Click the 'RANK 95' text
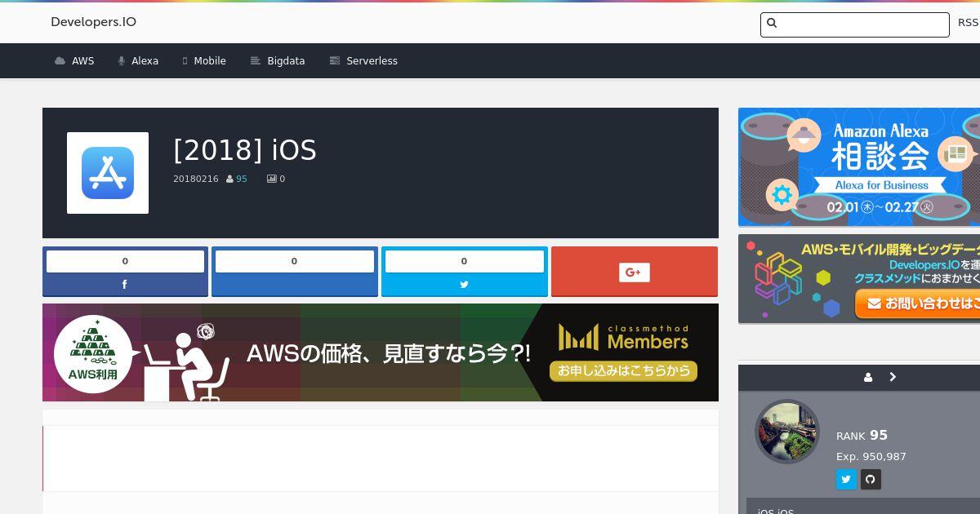This screenshot has width=980, height=514. pos(862,436)
